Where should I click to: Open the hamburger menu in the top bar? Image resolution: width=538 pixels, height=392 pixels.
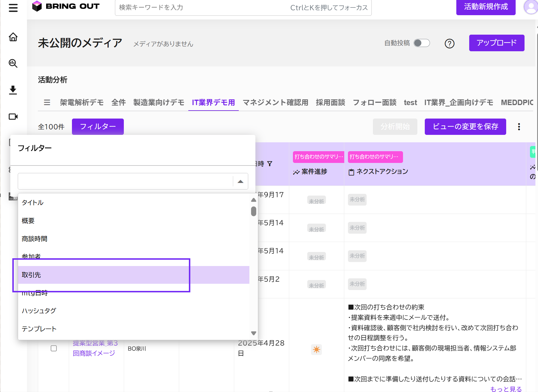tap(13, 8)
